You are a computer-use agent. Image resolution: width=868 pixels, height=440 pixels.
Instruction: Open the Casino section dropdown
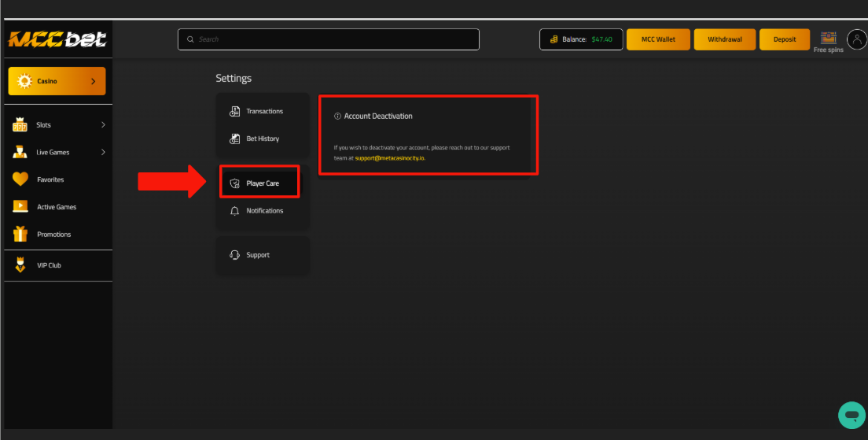coord(57,81)
